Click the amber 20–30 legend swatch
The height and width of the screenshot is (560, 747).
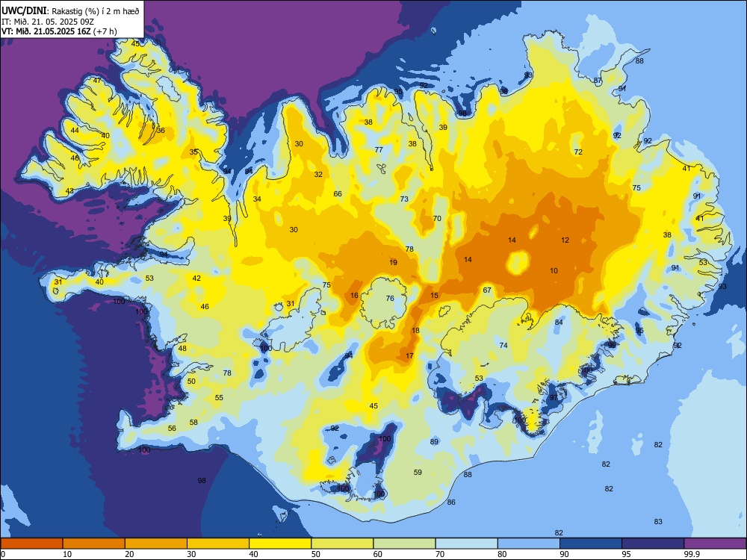(x=156, y=544)
